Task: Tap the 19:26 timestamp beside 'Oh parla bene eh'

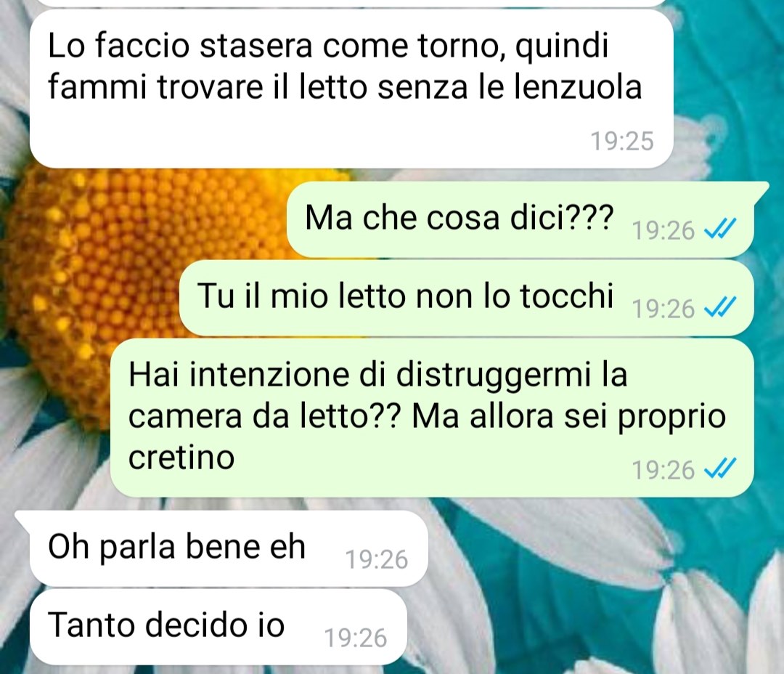Action: (x=377, y=559)
